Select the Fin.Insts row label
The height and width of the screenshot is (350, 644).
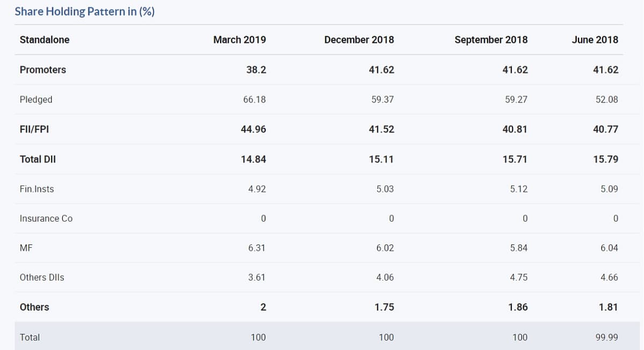click(36, 189)
